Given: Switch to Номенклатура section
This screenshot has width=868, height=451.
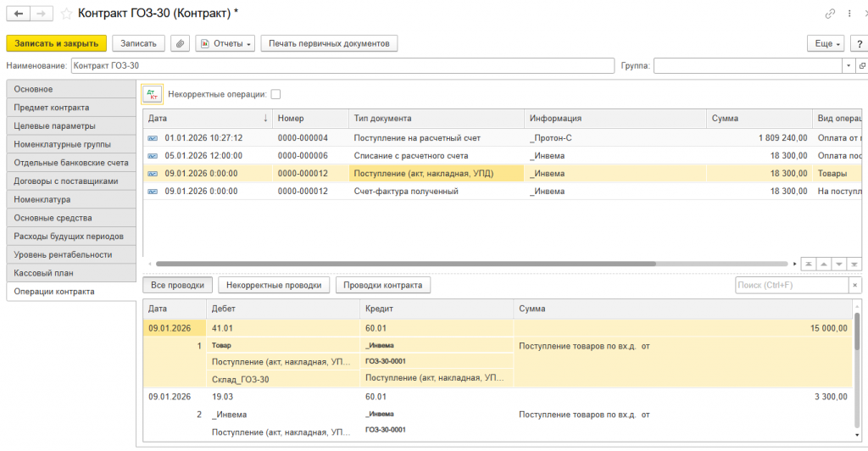Looking at the screenshot, I should (71, 199).
